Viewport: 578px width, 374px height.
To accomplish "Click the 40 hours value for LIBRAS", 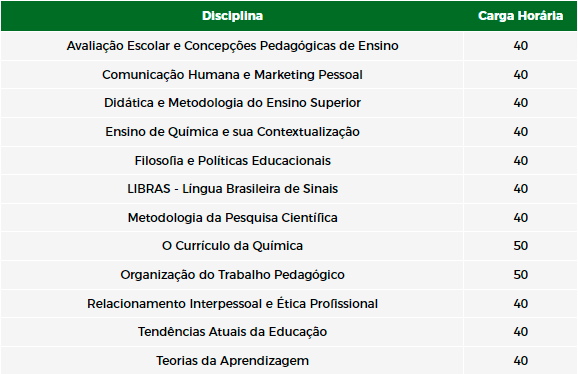I will tap(520, 189).
